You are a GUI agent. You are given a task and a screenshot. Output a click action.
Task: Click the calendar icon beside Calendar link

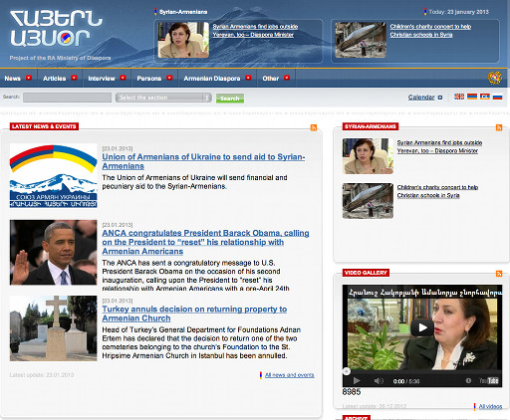click(440, 98)
